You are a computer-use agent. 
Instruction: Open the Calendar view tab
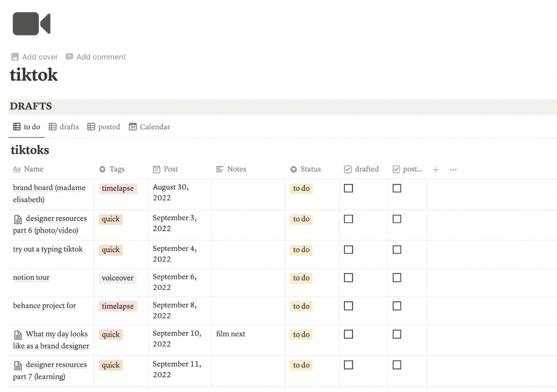click(150, 127)
